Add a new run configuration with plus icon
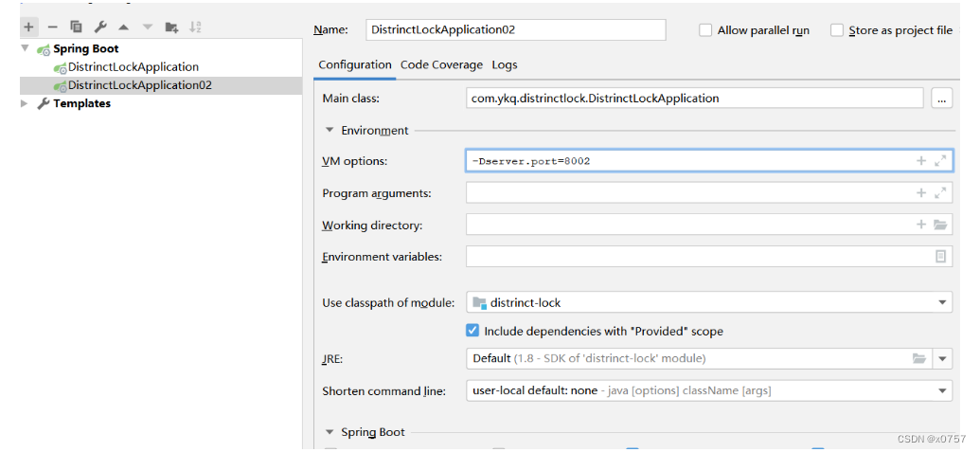980x452 pixels. pyautogui.click(x=28, y=27)
